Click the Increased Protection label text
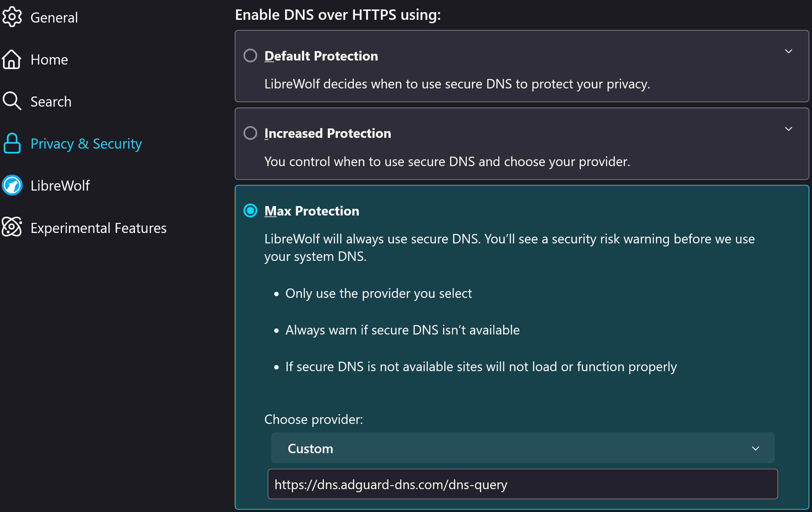The height and width of the screenshot is (512, 812). click(x=327, y=133)
